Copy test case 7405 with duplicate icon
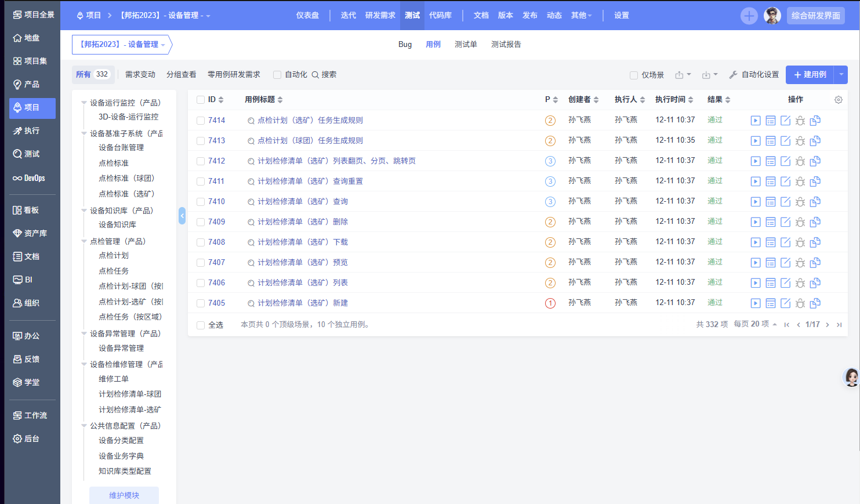This screenshot has width=860, height=504. pos(815,303)
